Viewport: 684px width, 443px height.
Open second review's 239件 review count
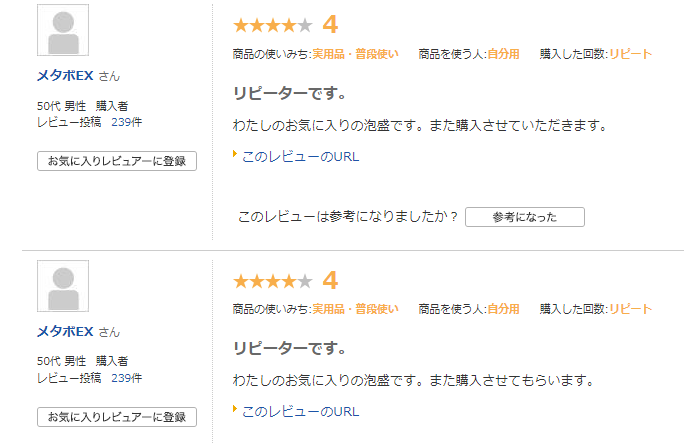[x=127, y=378]
